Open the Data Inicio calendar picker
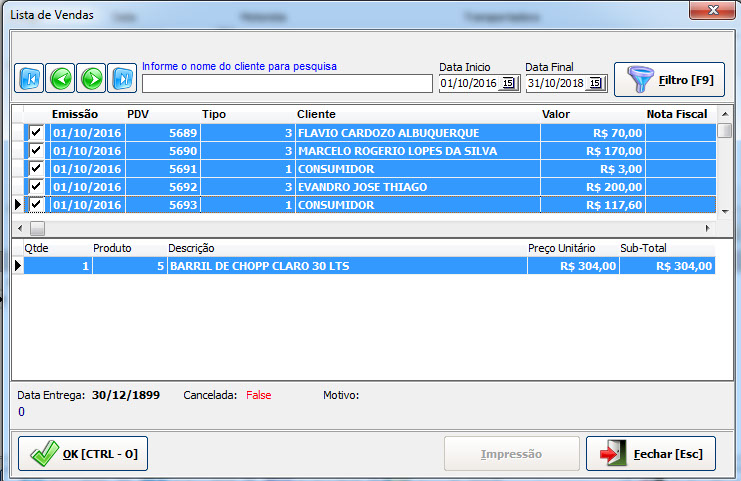This screenshot has height=481, width=741. pyautogui.click(x=508, y=84)
